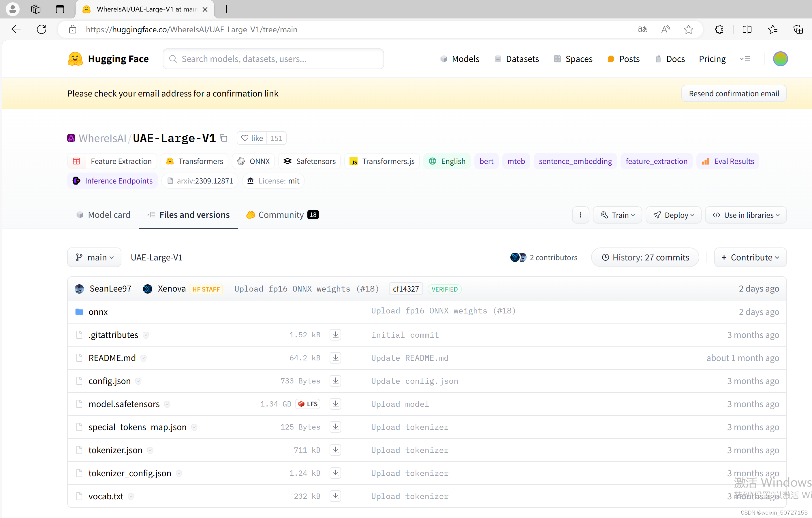Click Resend confirmation email button
The width and height of the screenshot is (812, 518).
[x=734, y=93]
